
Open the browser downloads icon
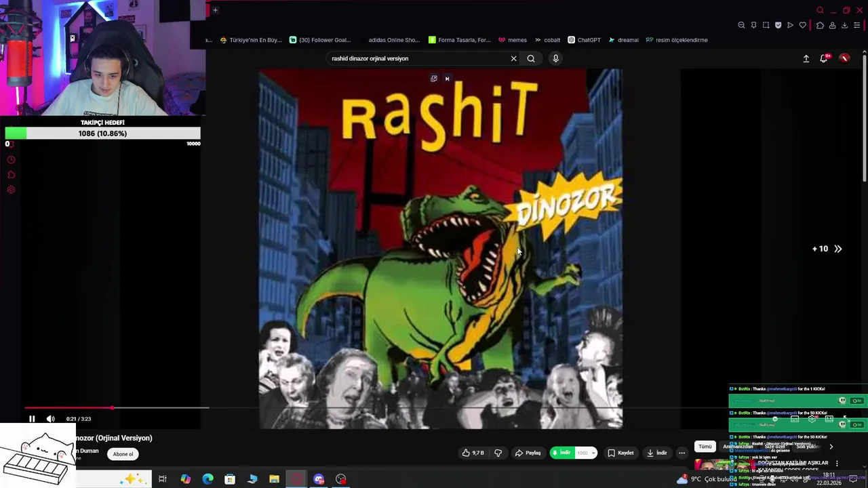[x=844, y=25]
